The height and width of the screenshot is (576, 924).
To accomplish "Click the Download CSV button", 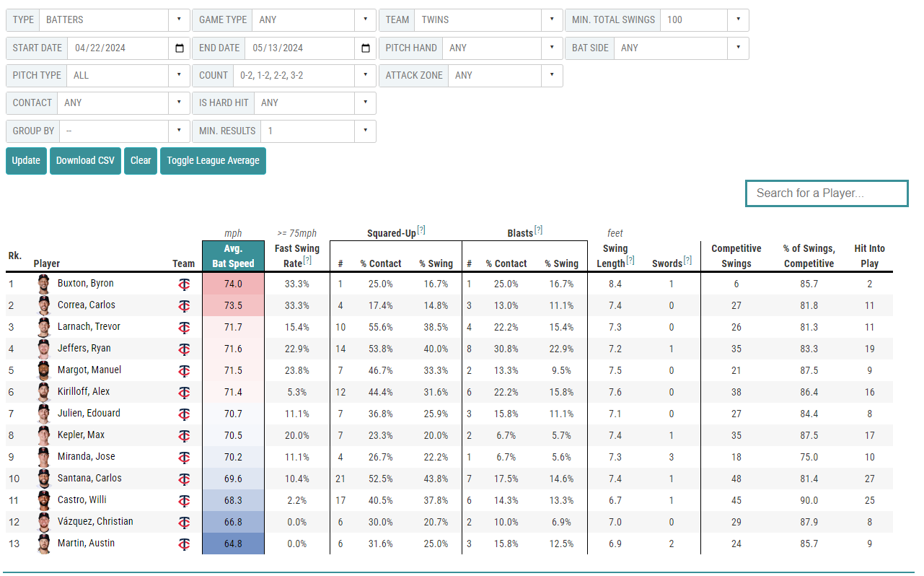I will (85, 161).
